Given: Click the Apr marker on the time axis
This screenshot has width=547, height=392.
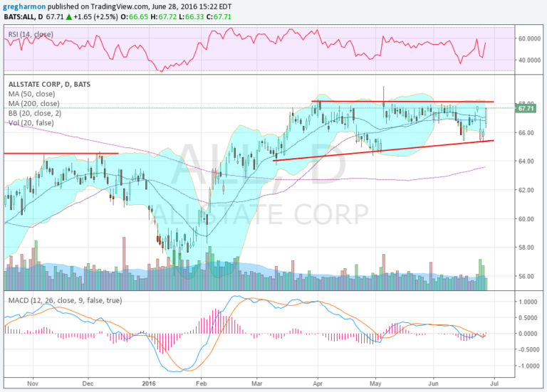Looking at the screenshot, I should point(317,381).
